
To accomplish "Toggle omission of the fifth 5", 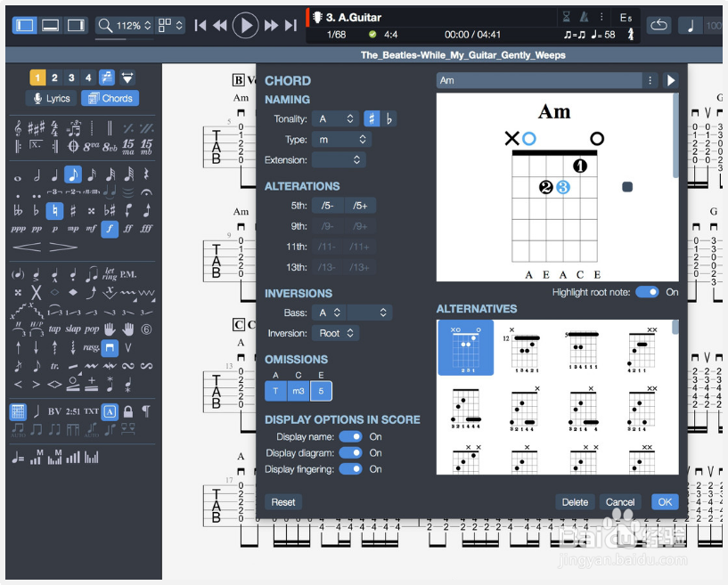I will 322,391.
